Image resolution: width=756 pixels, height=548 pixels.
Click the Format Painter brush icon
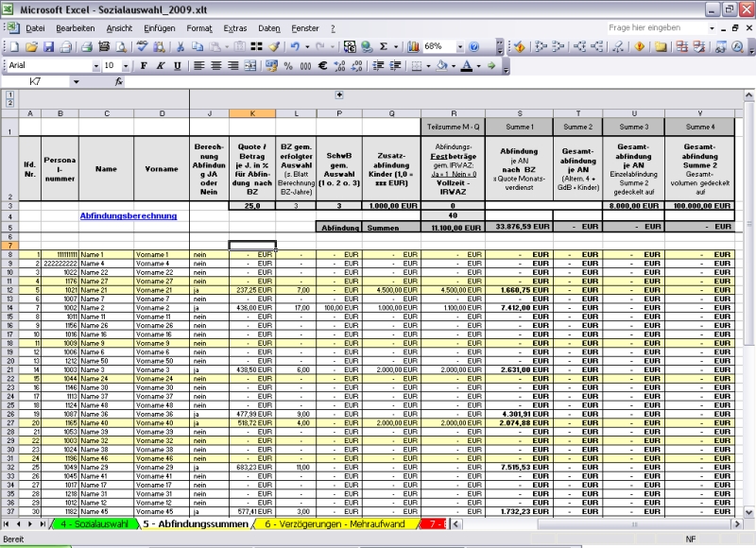pyautogui.click(x=274, y=46)
